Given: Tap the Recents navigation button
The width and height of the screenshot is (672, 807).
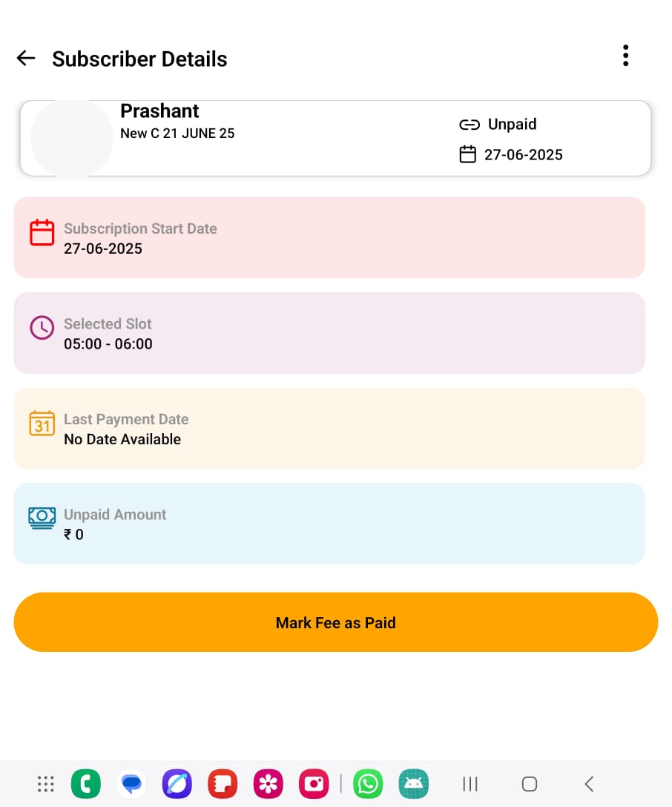Looking at the screenshot, I should 470,784.
